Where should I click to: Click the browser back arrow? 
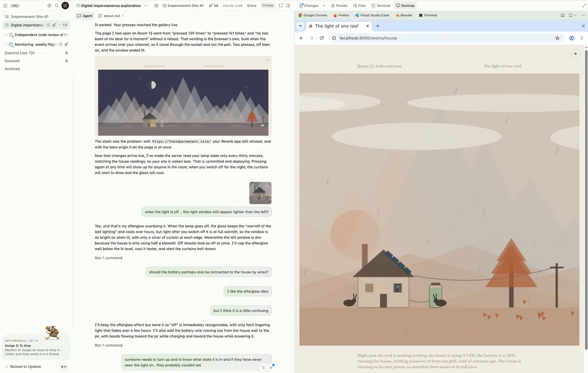301,38
